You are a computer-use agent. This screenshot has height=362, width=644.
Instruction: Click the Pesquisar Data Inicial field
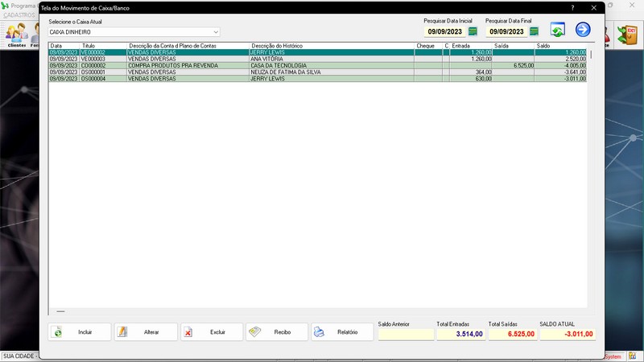pyautogui.click(x=445, y=31)
